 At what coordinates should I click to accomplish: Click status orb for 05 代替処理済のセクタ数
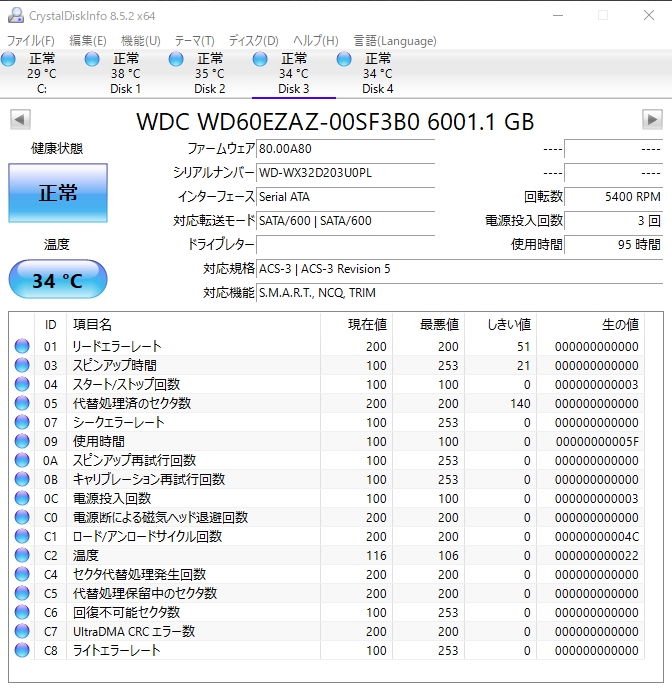22,403
